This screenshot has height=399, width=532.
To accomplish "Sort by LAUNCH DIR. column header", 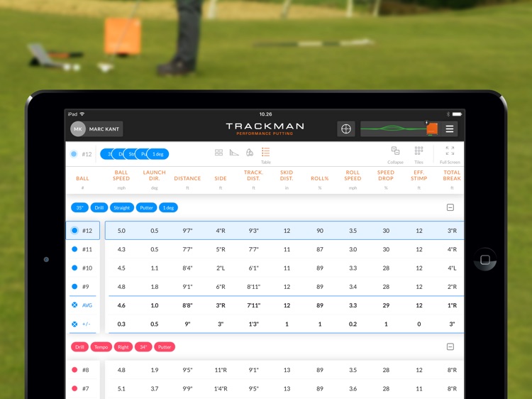I will point(155,175).
